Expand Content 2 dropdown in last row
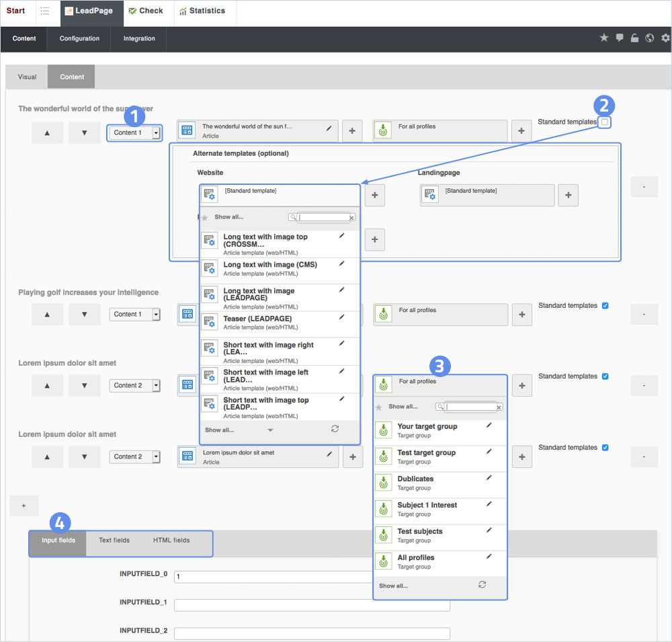 coord(156,456)
